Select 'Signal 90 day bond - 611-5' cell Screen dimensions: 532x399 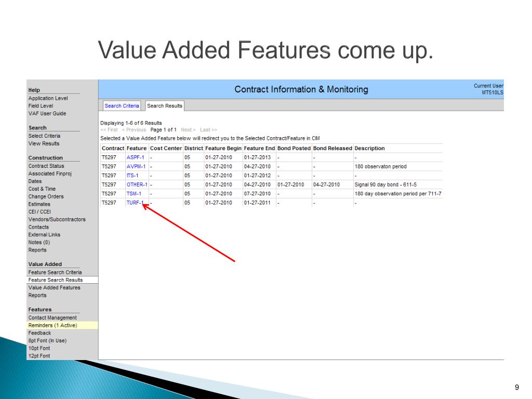click(x=385, y=184)
